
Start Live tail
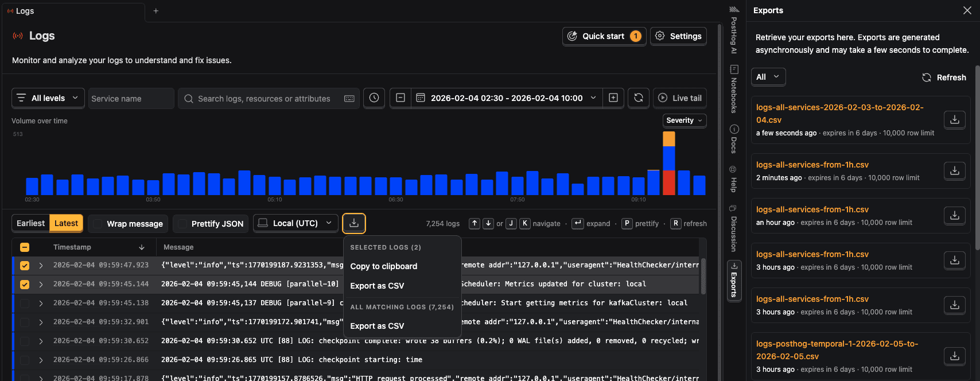(680, 98)
